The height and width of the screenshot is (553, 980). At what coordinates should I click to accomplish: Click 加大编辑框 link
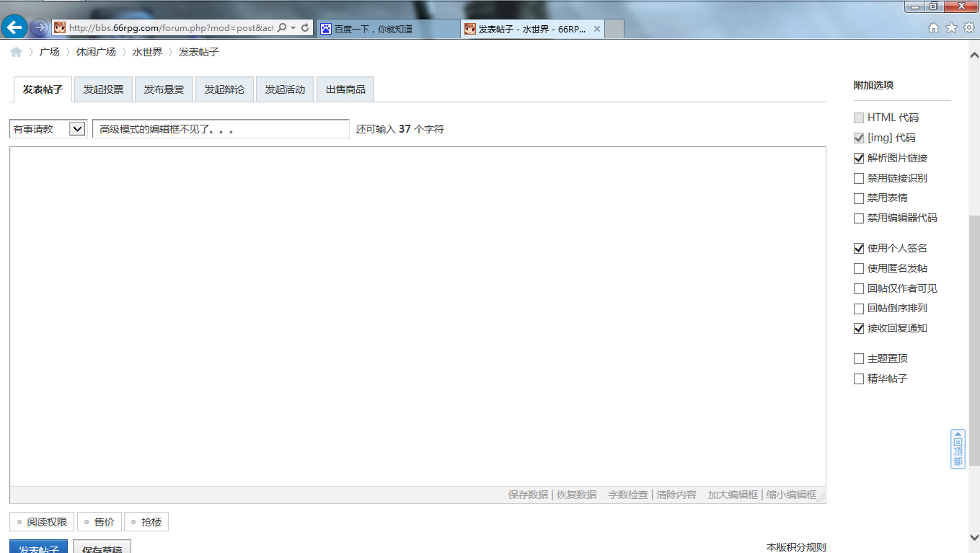733,495
